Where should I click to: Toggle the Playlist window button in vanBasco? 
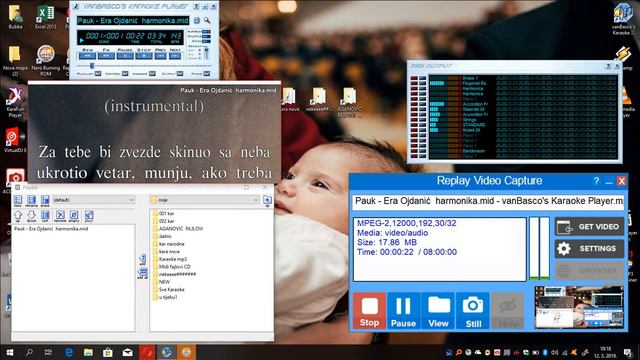tap(98, 73)
